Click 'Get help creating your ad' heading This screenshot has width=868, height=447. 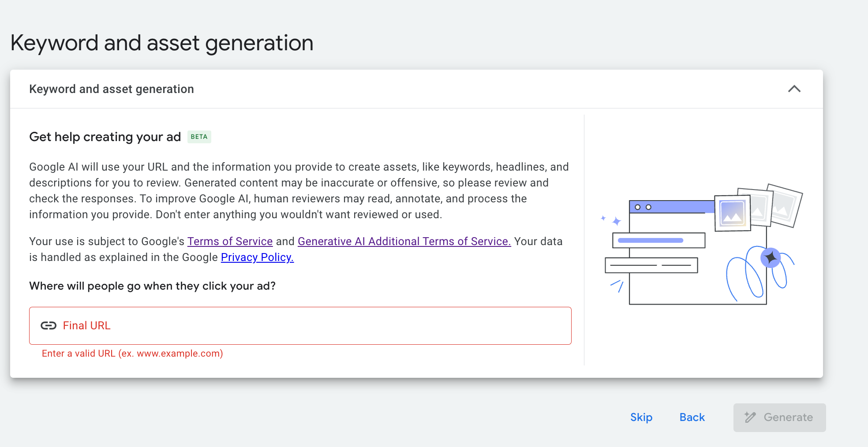(x=105, y=137)
